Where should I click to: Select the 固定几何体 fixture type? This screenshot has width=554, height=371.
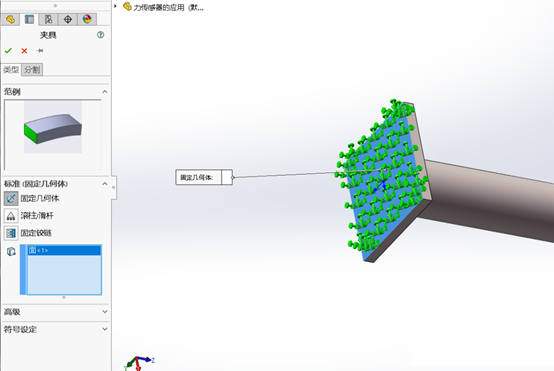click(x=11, y=199)
